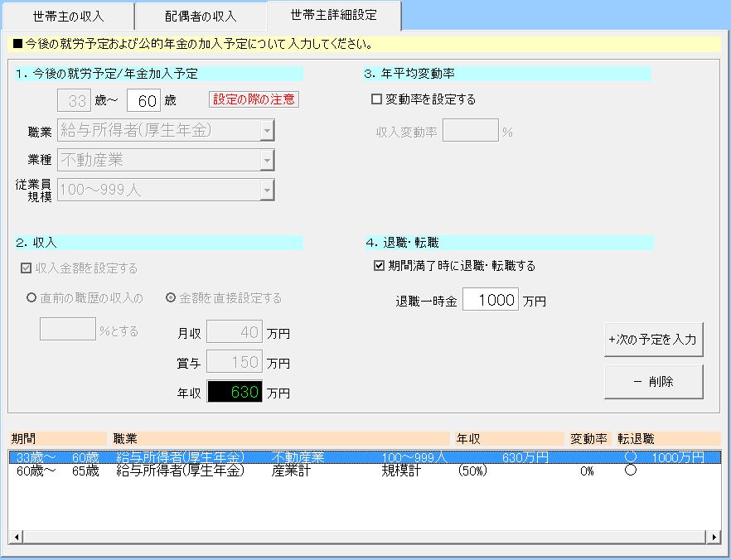
Task: Switch to 世帯主の収入 tab
Action: 69,17
